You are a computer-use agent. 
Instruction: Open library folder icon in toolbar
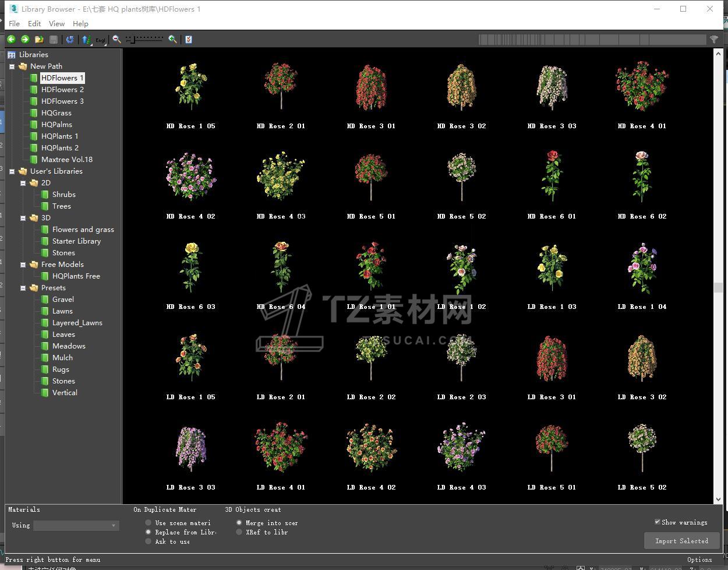[39, 39]
